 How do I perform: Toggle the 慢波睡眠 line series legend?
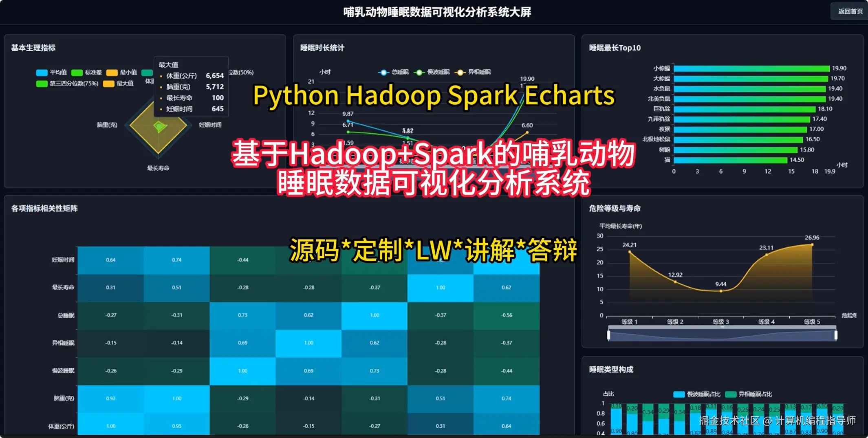coord(432,72)
